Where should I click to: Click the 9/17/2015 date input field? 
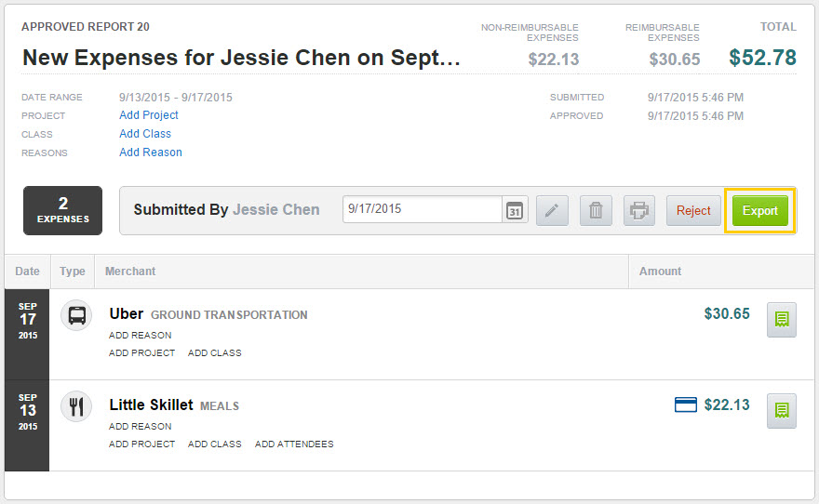point(422,210)
